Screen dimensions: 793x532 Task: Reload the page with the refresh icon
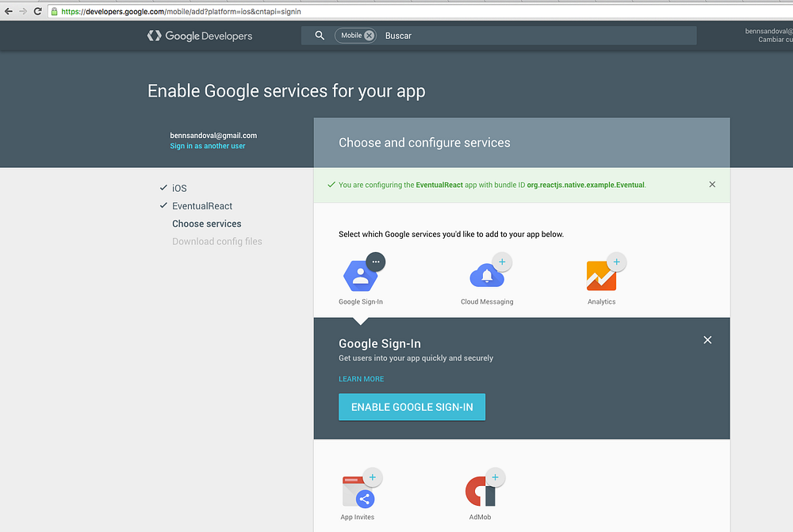[x=37, y=11]
